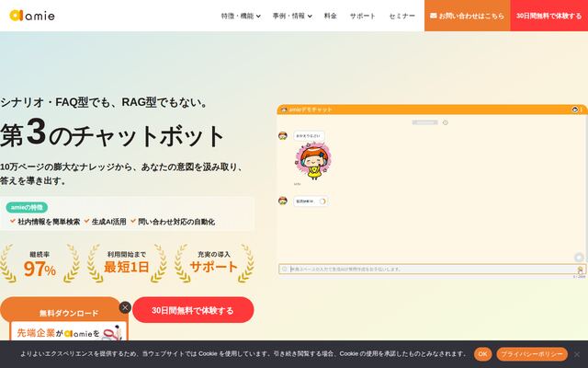Screen dimensions: 588x368
Task: Open the サポート menu item
Action: [x=363, y=16]
